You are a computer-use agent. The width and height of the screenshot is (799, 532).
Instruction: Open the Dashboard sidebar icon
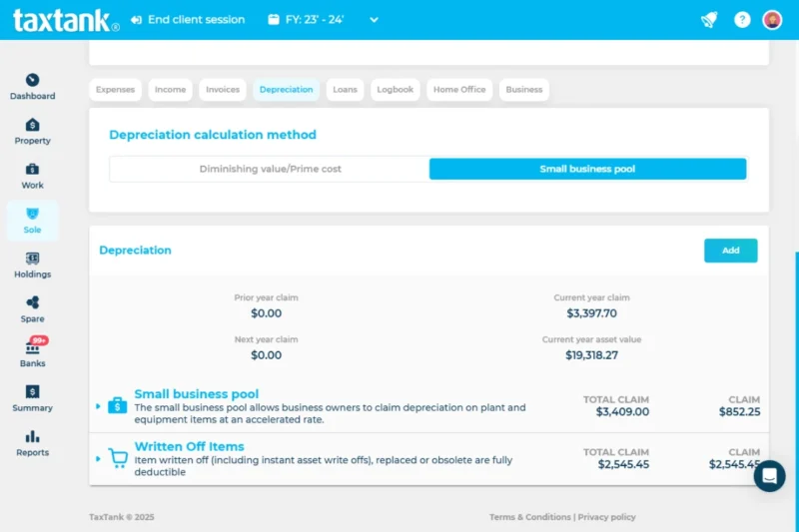(32, 81)
